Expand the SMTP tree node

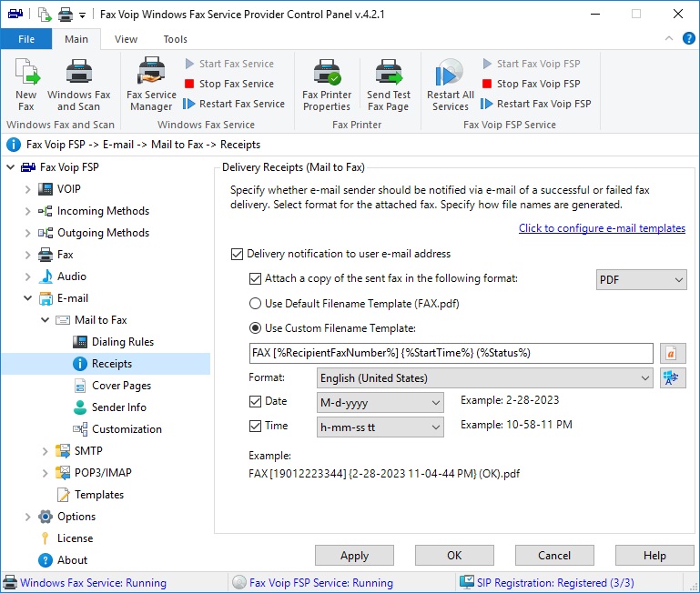pos(46,451)
